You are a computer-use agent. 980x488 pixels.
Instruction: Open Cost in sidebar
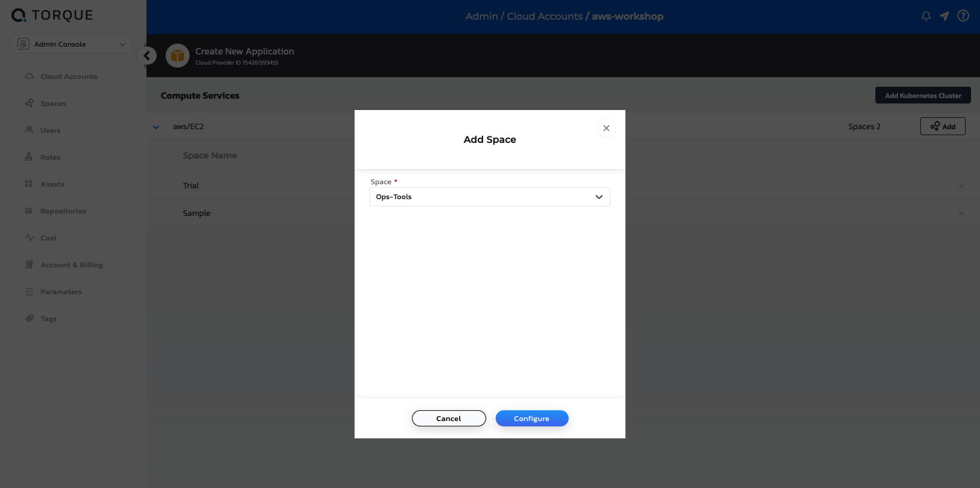pyautogui.click(x=41, y=238)
